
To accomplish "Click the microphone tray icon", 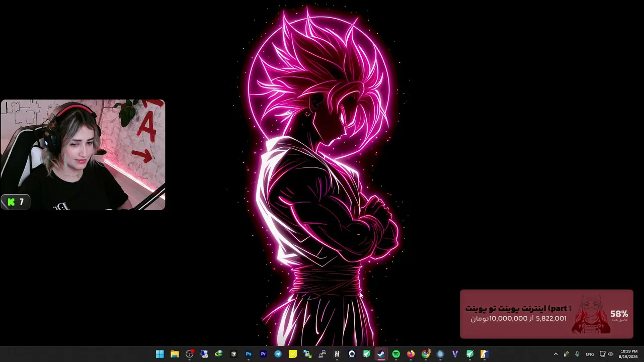I will coord(577,354).
